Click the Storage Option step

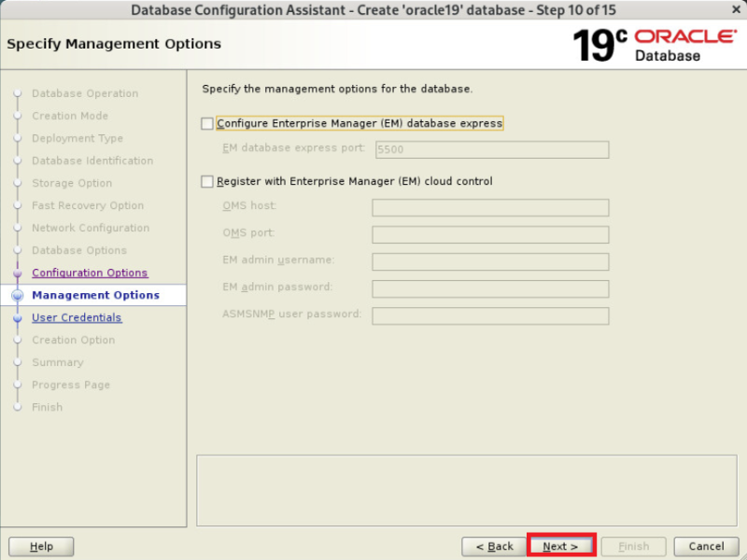72,183
